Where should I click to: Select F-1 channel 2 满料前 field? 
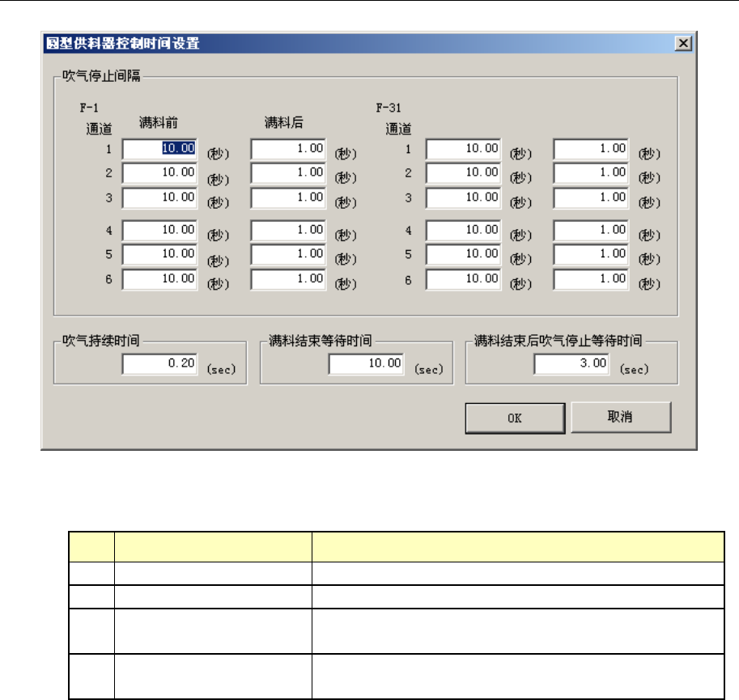coord(159,173)
